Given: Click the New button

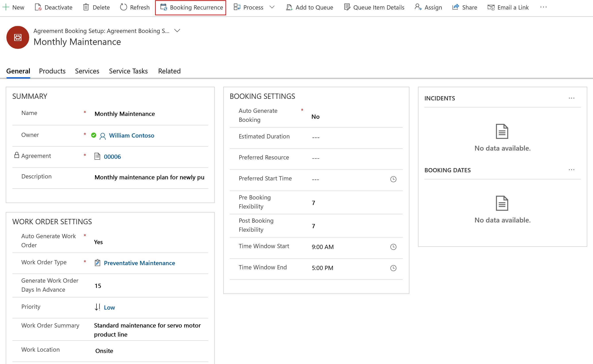Looking at the screenshot, I should pos(14,7).
